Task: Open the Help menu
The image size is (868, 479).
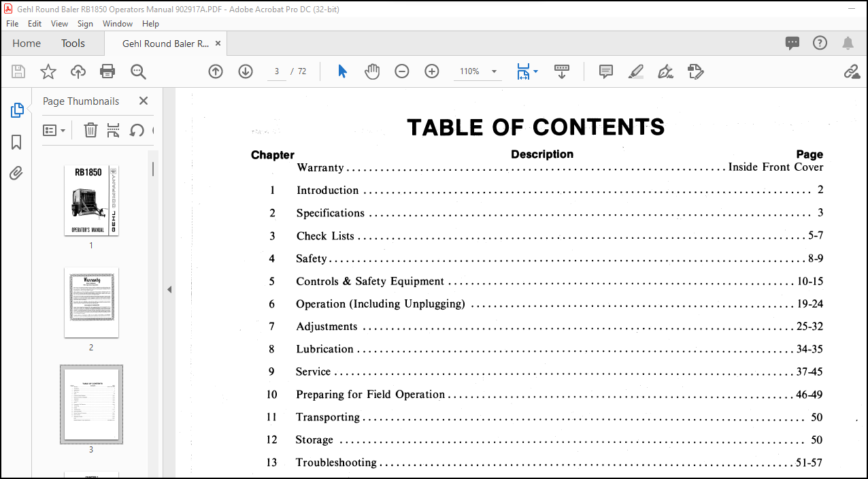Action: pos(150,23)
